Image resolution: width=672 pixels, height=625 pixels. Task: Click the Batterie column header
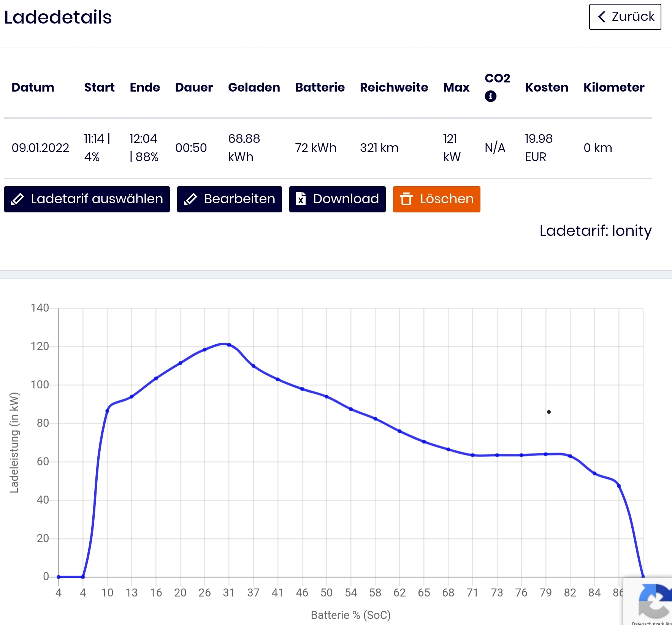(320, 87)
